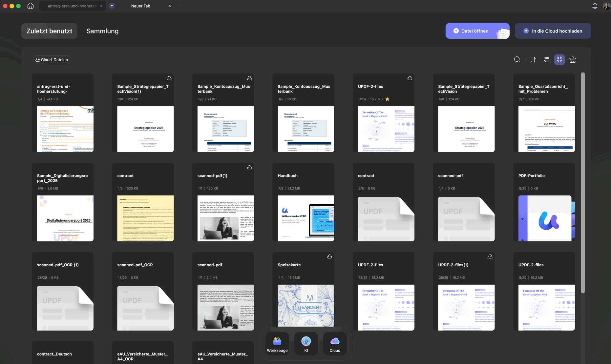Click the eAU_Versicherte_Muster_A4_OCR file name
The width and height of the screenshot is (611, 364).
142,356
